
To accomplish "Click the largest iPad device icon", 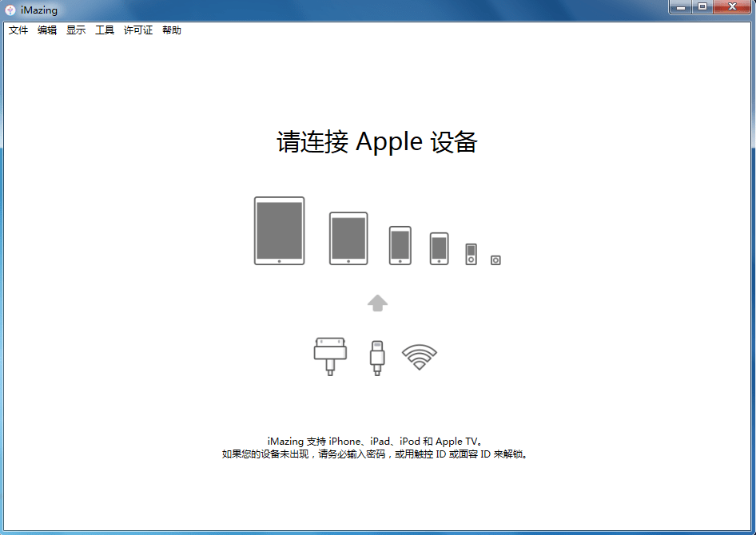I will coord(279,231).
